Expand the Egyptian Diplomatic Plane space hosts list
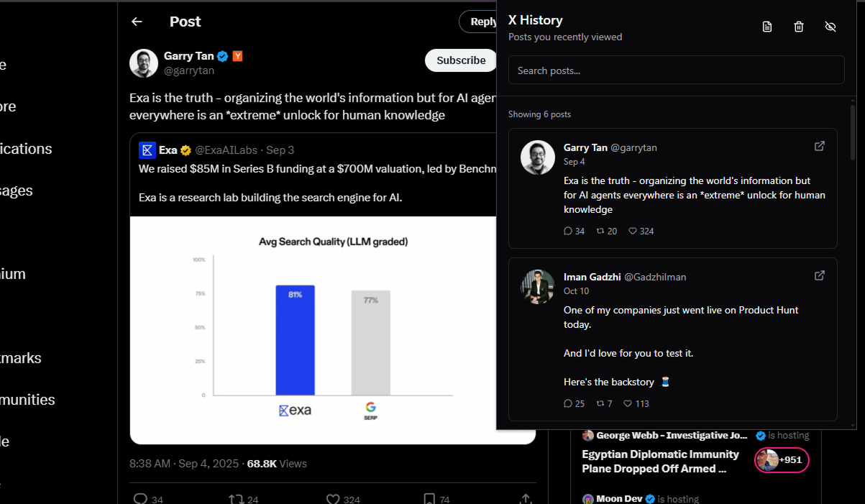Screen dimensions: 865x504 [782, 460]
